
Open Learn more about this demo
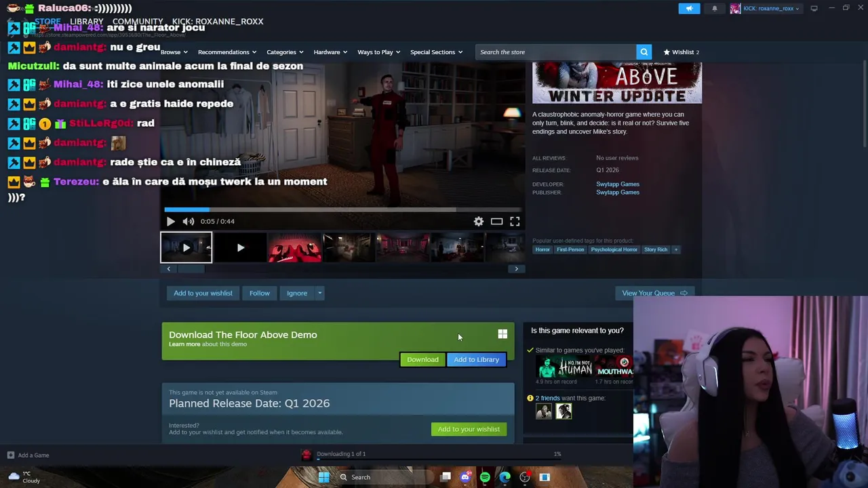pyautogui.click(x=184, y=344)
